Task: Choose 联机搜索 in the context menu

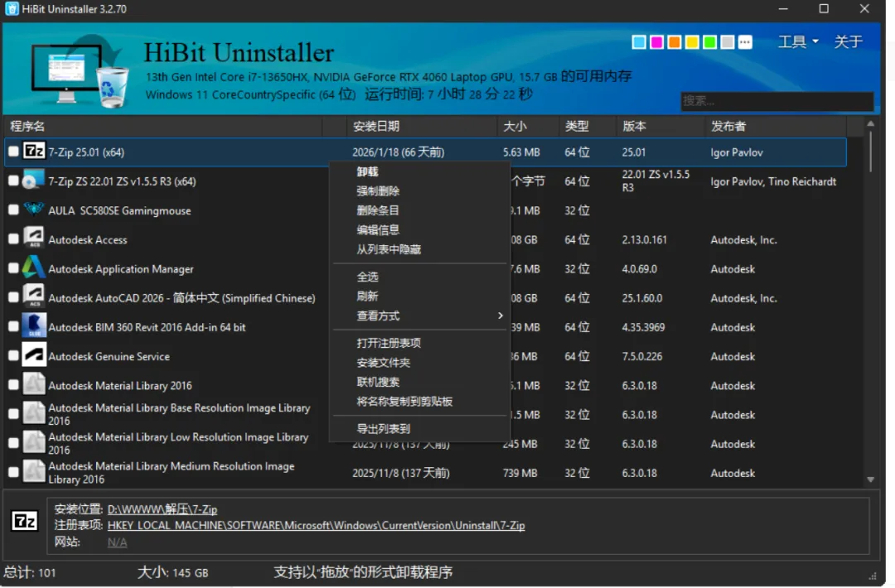Action: click(419, 382)
